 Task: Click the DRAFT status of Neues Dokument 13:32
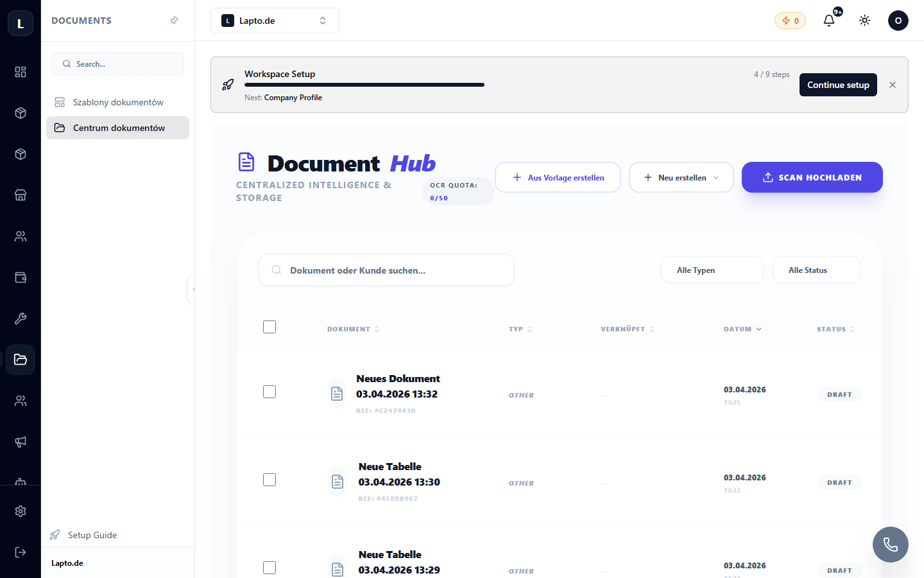(839, 394)
